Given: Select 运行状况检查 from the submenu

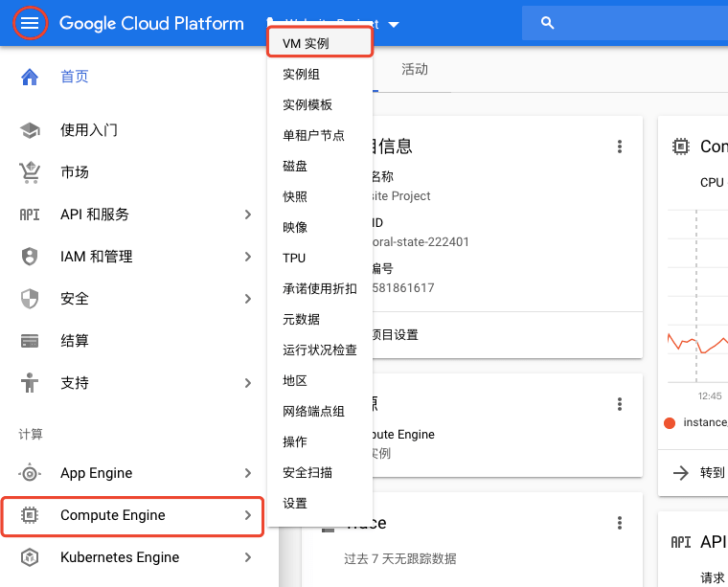Looking at the screenshot, I should [x=320, y=350].
